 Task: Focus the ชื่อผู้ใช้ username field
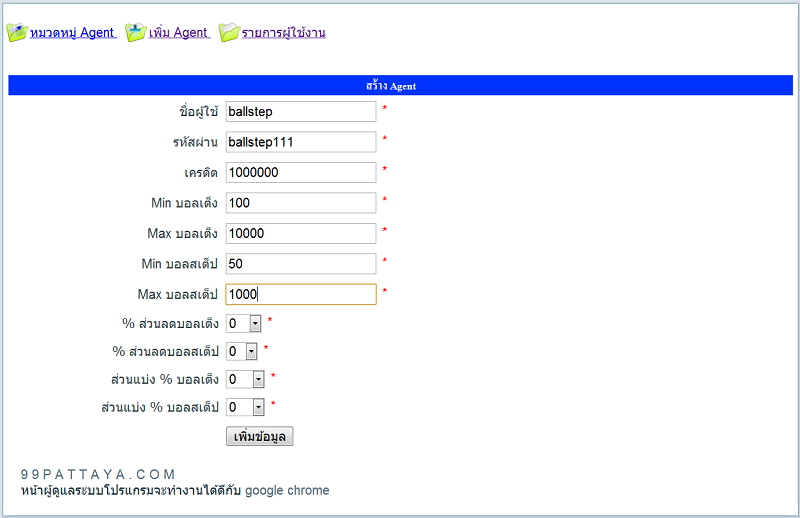click(300, 111)
